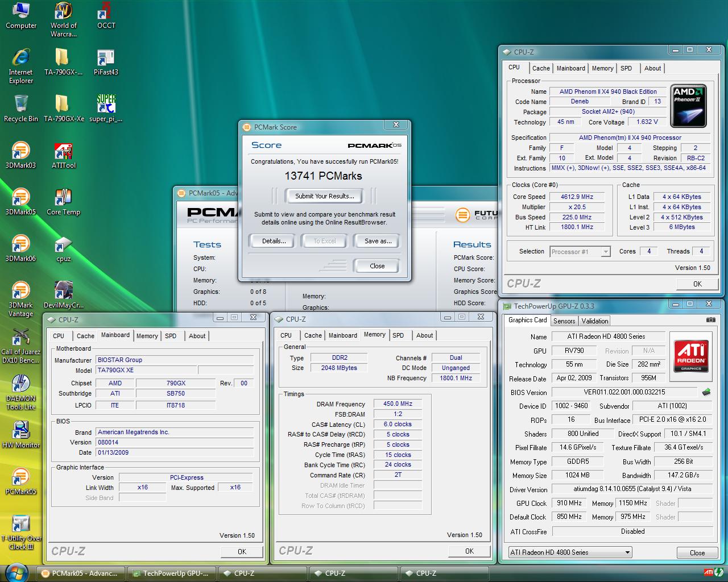Launch PiFast43 desktop shortcut

tap(106, 62)
